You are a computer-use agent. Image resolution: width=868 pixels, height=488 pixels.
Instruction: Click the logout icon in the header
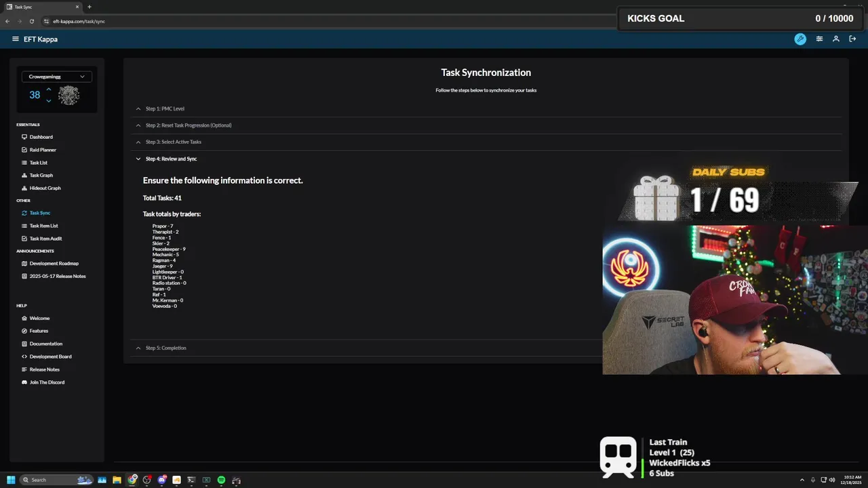852,39
